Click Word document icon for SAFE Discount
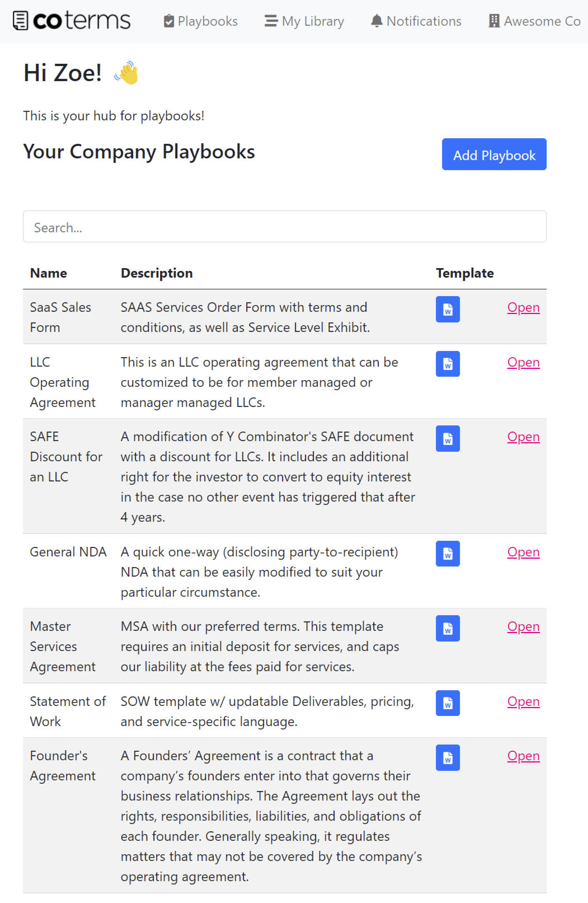The image size is (588, 903). click(448, 438)
